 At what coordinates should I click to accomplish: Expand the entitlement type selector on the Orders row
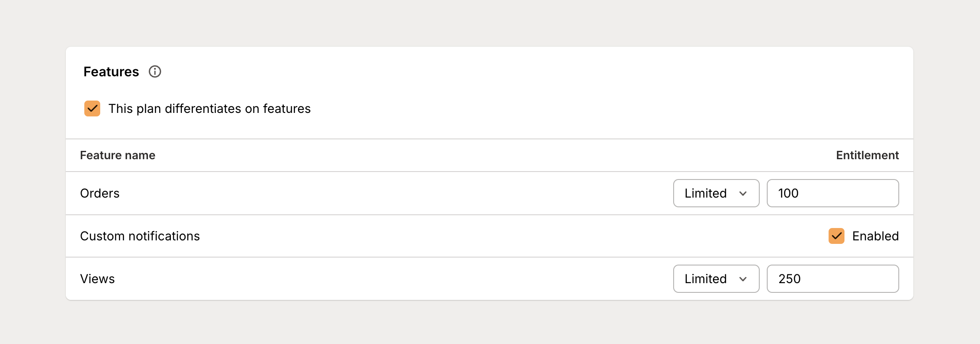716,193
